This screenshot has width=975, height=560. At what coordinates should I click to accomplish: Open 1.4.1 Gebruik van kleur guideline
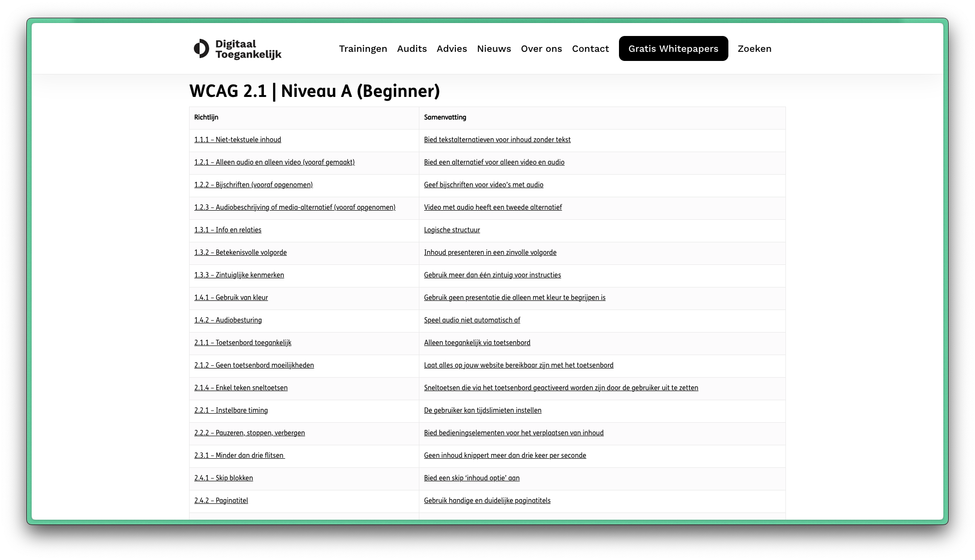pyautogui.click(x=231, y=298)
